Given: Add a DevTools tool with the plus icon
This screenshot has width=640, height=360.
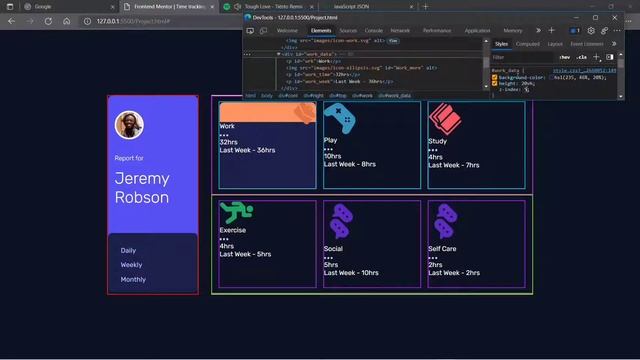Looking at the screenshot, I should click(x=551, y=30).
